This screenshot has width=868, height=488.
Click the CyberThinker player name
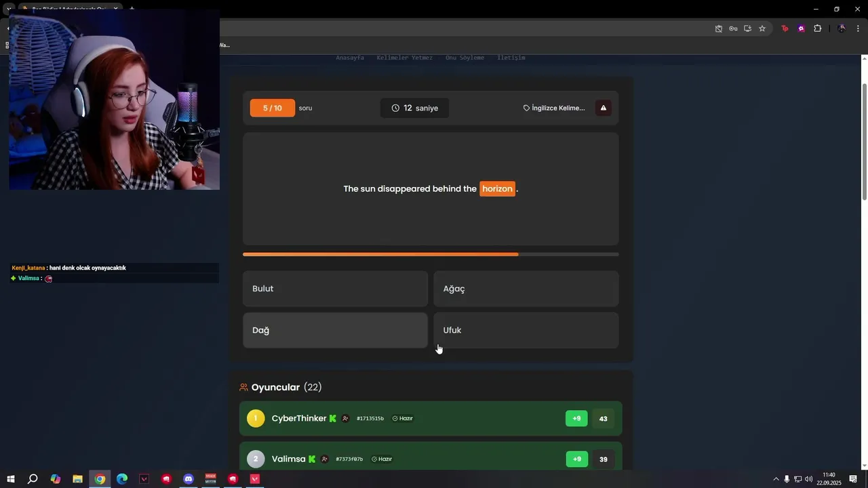[x=299, y=419]
